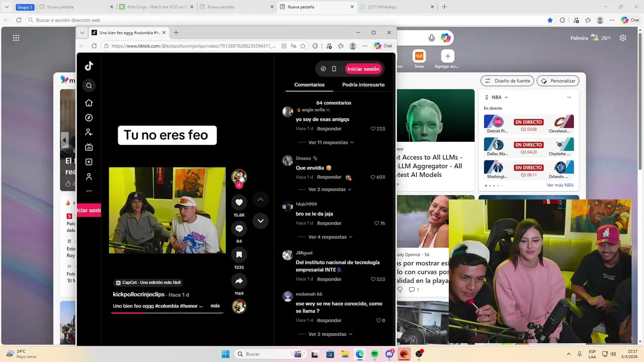Open the TikTok Explore compass icon
The image size is (644, 362).
pos(89,118)
